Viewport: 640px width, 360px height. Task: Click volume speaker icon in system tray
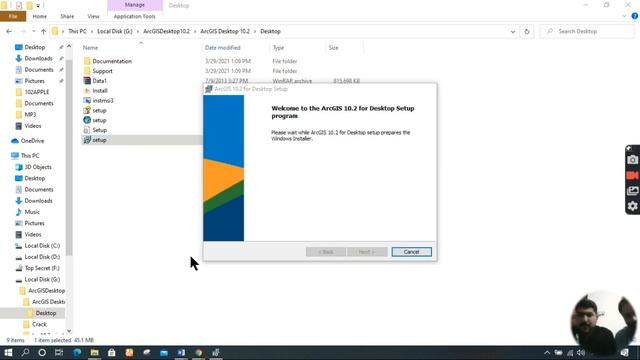tap(581, 353)
